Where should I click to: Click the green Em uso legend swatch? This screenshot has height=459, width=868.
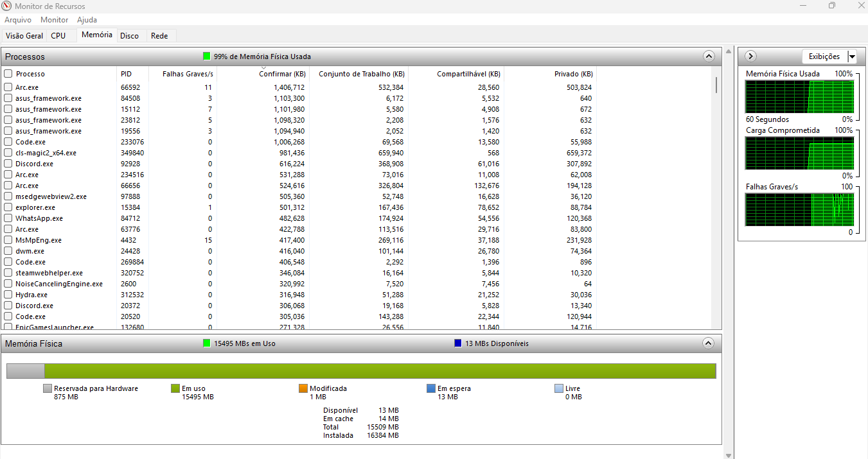click(x=175, y=388)
